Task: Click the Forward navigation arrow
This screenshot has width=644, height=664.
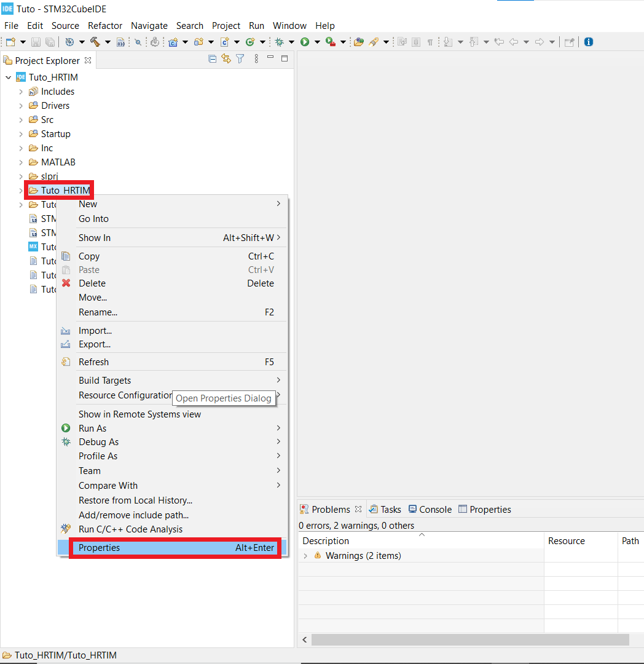Action: tap(540, 42)
